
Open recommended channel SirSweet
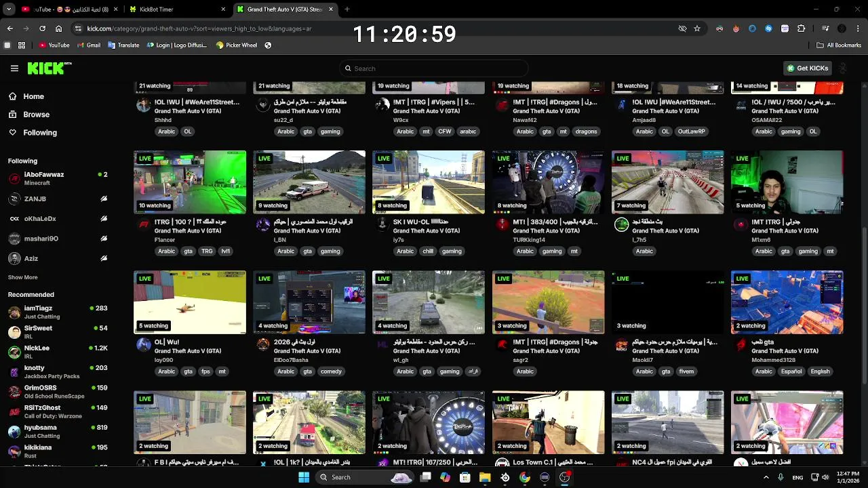click(x=57, y=331)
